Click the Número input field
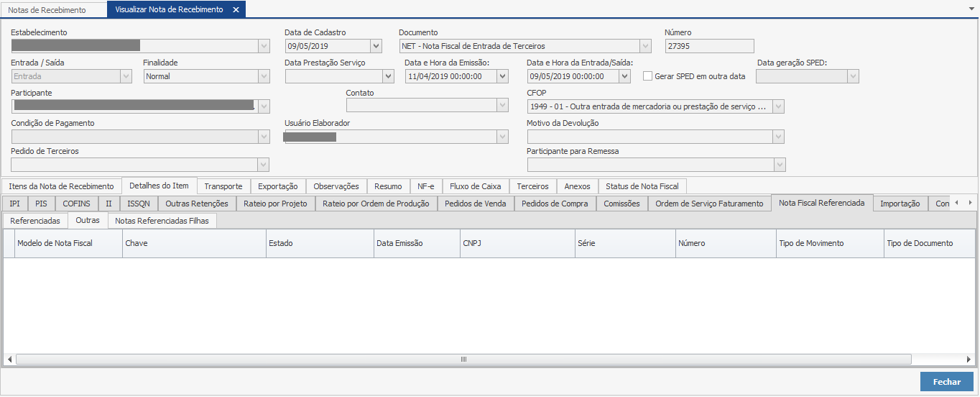Screen dimensions: 980x397 (x=709, y=46)
